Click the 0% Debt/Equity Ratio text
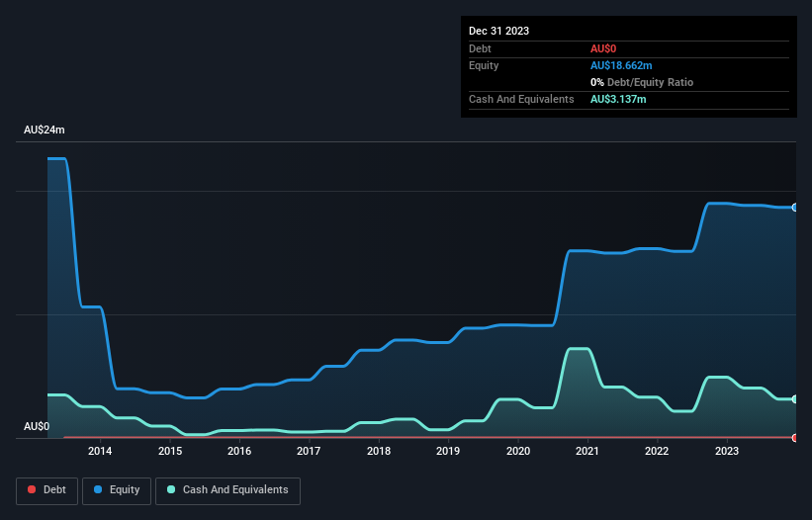Image resolution: width=812 pixels, height=520 pixels. (642, 82)
